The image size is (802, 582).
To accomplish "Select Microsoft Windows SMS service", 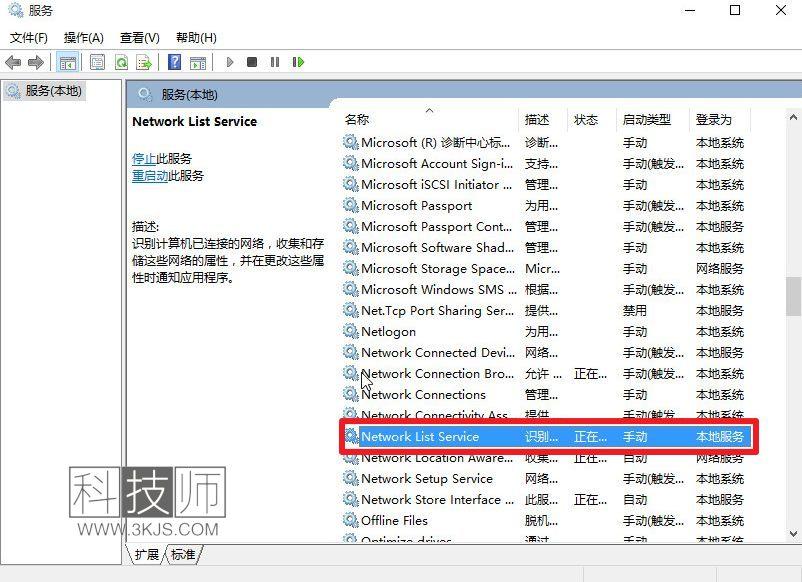I will pos(545,289).
